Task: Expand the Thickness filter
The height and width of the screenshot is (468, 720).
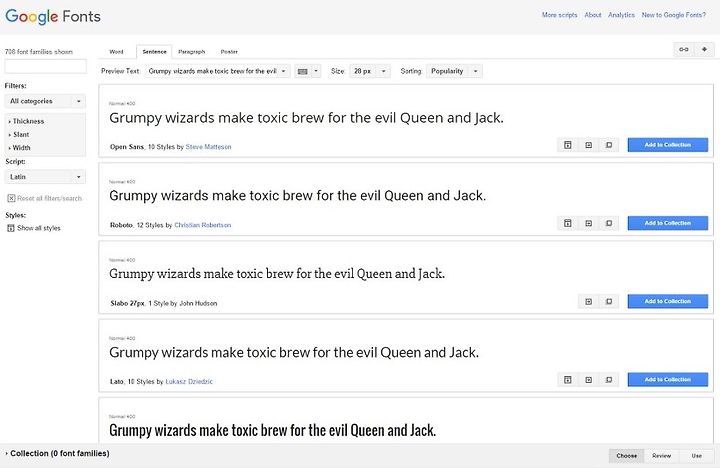Action: click(x=27, y=121)
